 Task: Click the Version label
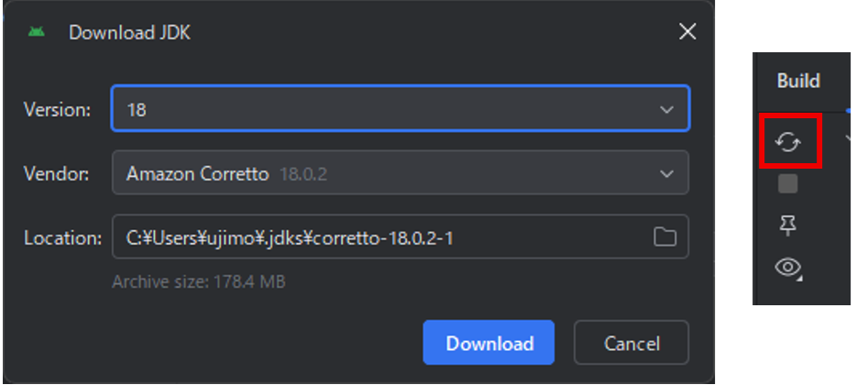tap(57, 109)
